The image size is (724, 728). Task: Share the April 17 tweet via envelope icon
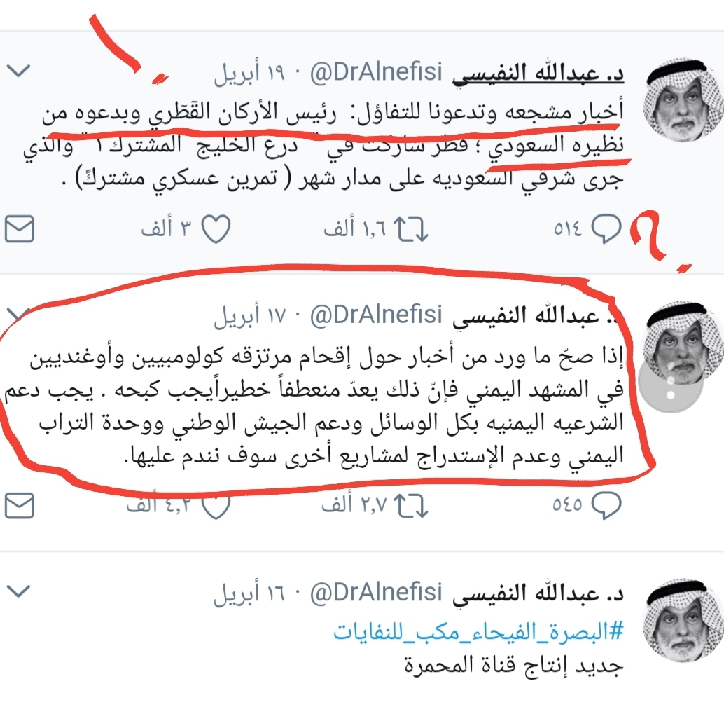click(x=20, y=505)
